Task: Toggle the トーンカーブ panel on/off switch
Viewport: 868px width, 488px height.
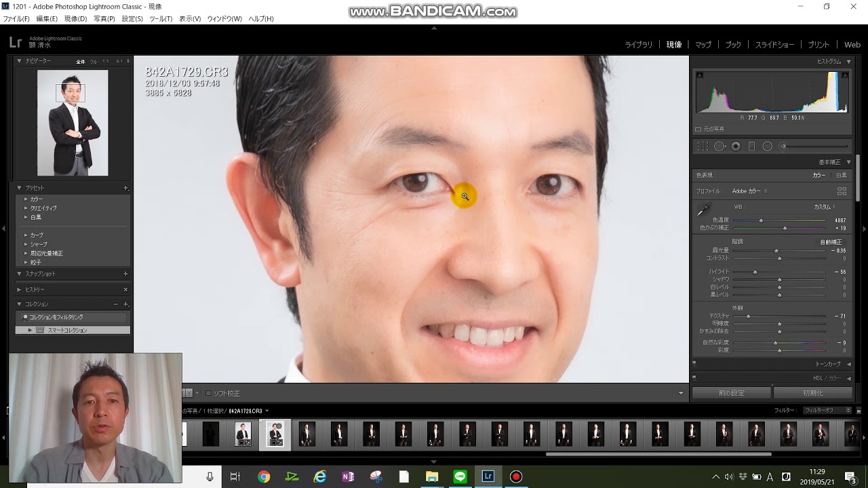Action: coord(694,364)
